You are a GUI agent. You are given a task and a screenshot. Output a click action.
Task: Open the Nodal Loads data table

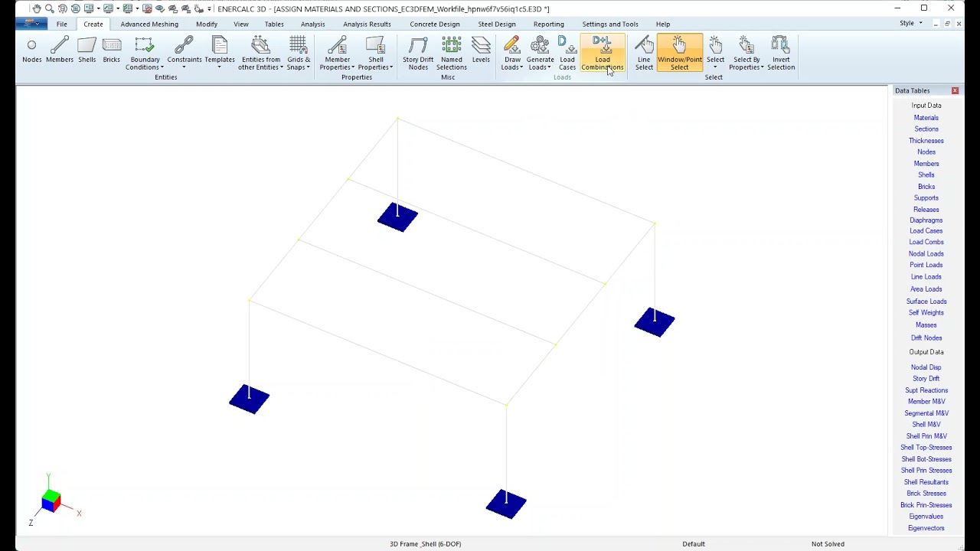(926, 254)
